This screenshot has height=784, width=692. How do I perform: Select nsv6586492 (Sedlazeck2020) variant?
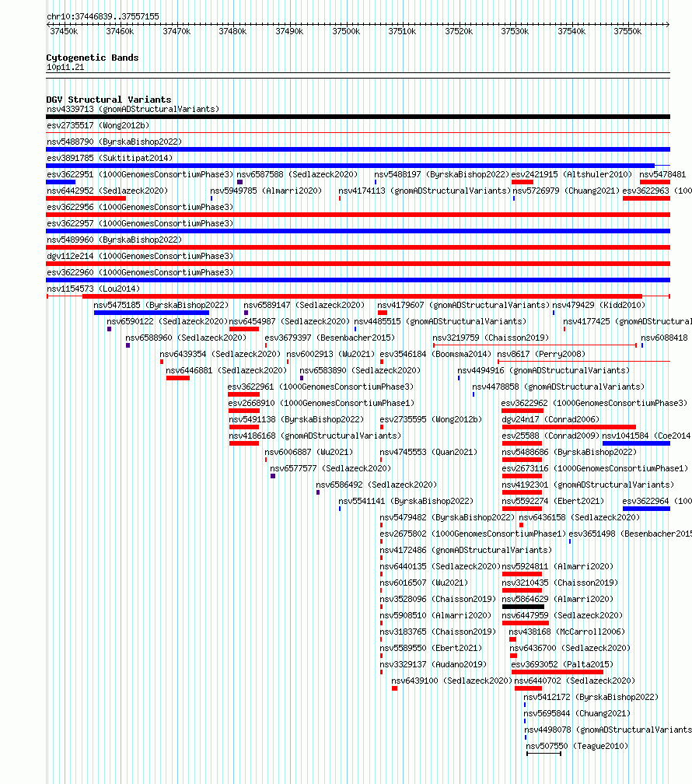(x=376, y=485)
